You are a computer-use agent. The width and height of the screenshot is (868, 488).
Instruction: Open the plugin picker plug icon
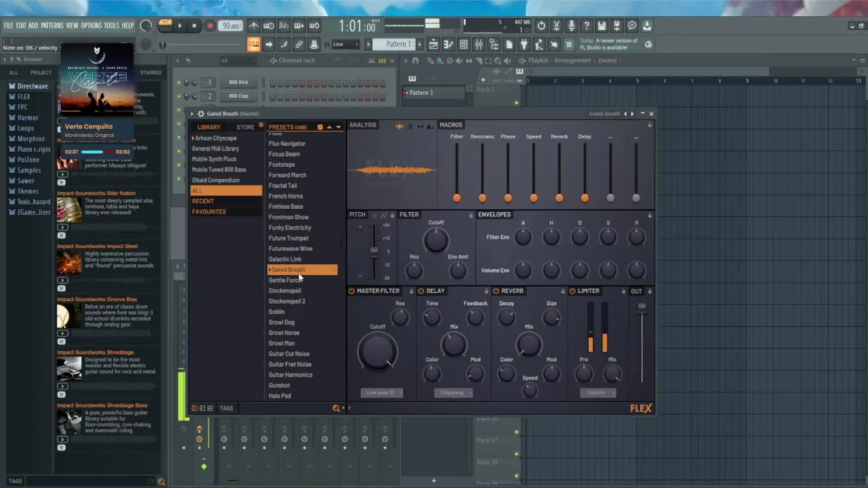524,44
